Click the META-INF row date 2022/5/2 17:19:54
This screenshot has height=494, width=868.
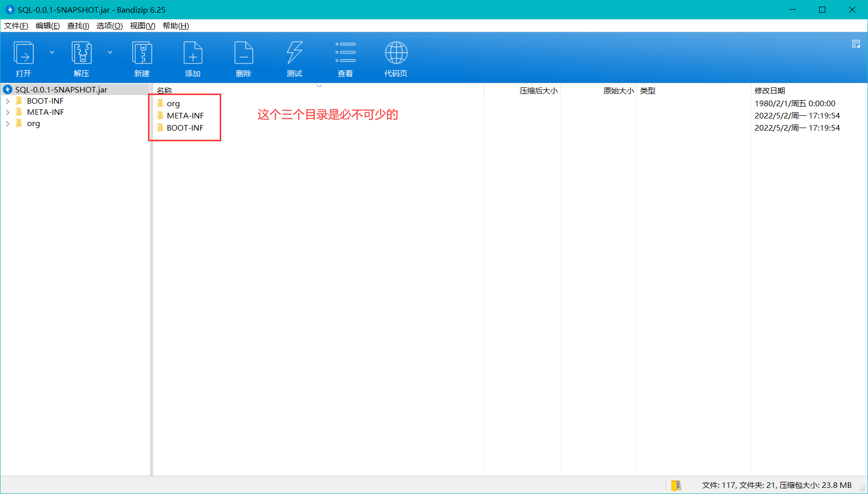point(797,115)
